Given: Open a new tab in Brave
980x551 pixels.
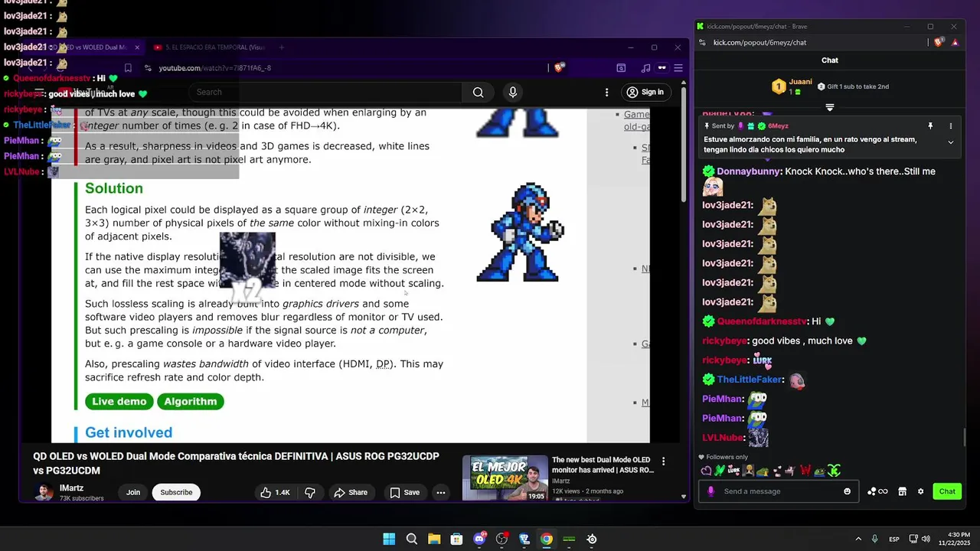Looking at the screenshot, I should point(281,47).
